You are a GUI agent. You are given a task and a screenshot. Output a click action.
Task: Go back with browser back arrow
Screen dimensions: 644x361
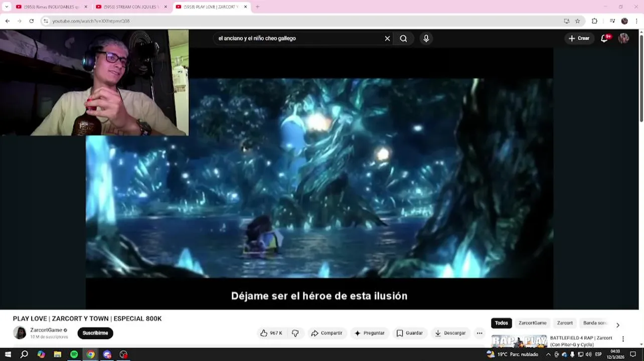tap(7, 21)
